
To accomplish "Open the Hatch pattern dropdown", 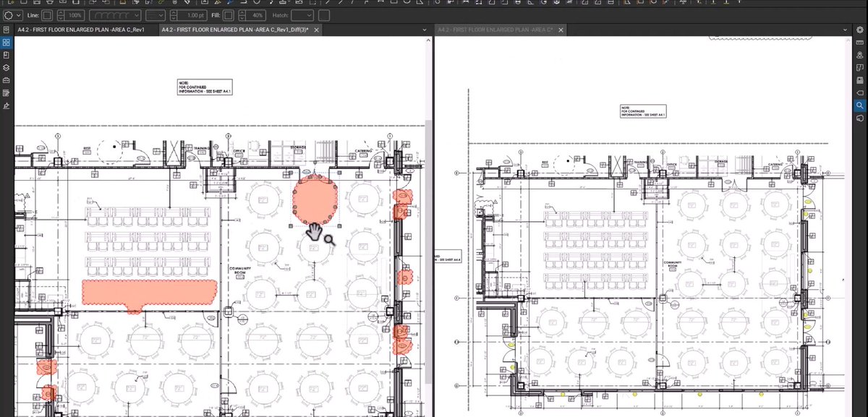I will coord(304,14).
